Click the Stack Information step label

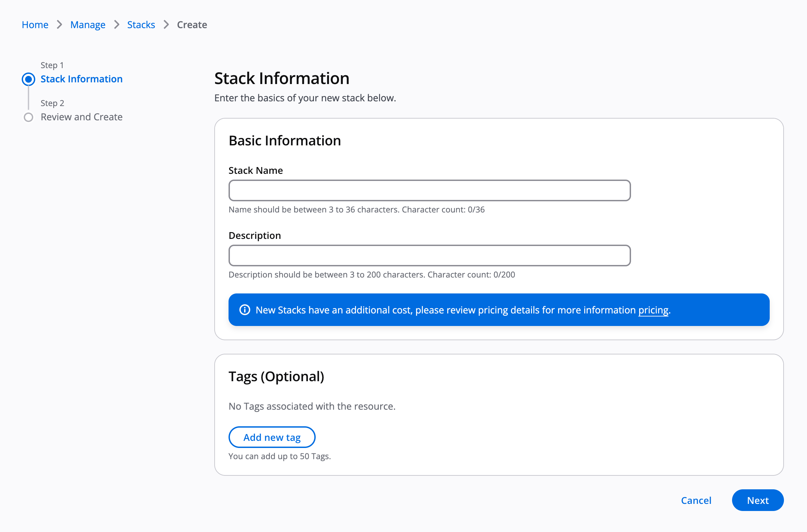point(81,79)
